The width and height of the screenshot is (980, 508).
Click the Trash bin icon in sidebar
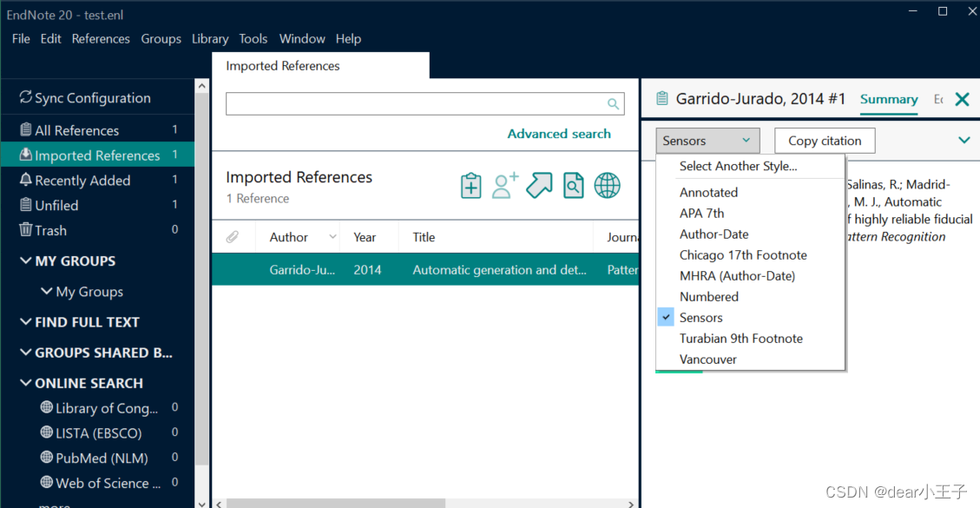click(x=26, y=229)
